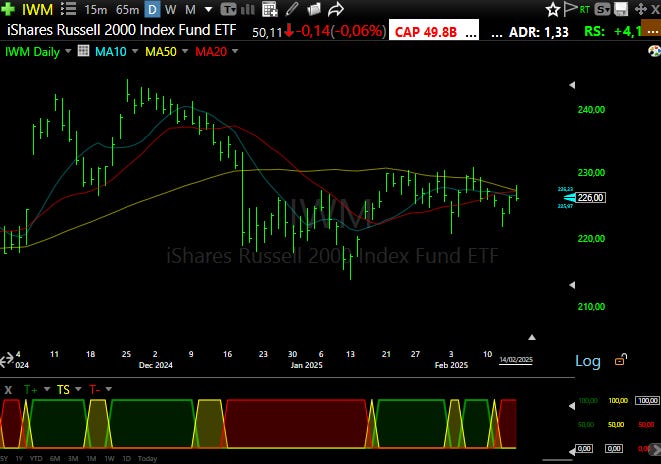Click the move window cross-arrows icon
The width and height of the screenshot is (661, 464).
point(640,9)
